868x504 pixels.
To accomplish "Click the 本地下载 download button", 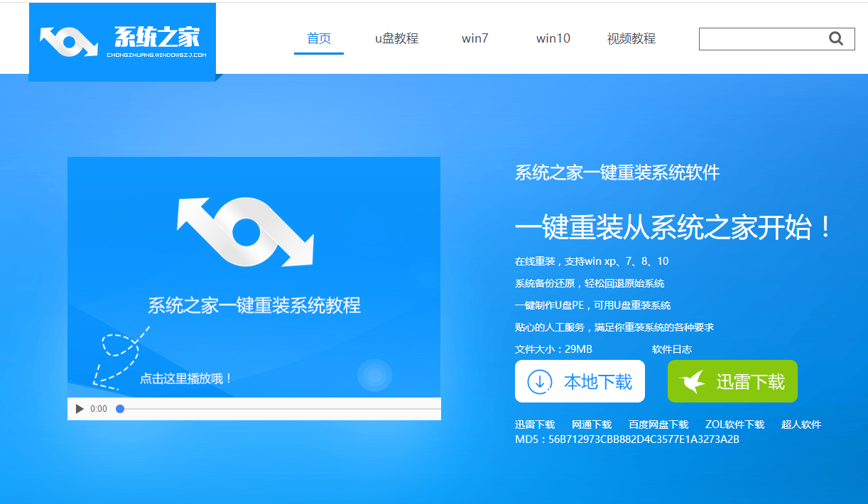I will point(580,381).
